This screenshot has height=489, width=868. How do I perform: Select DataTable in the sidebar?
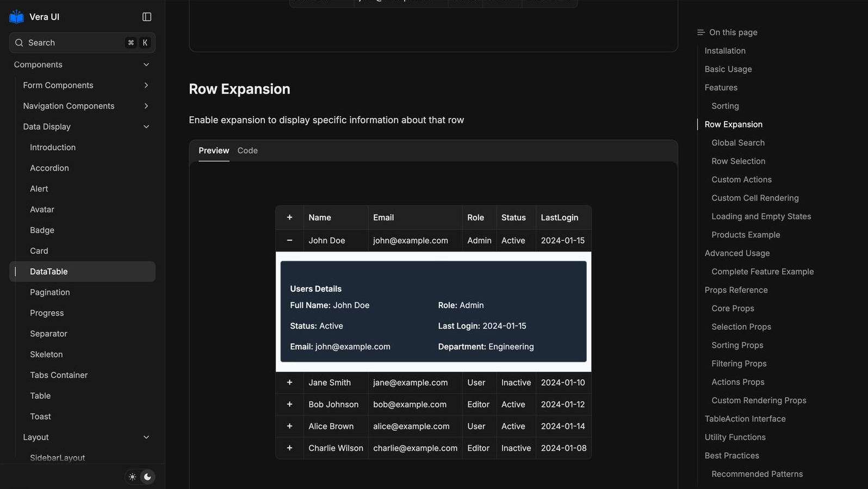coord(83,272)
